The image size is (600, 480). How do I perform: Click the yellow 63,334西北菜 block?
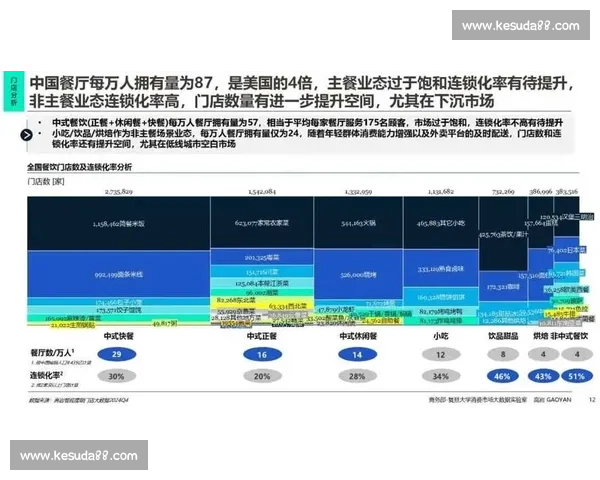click(x=288, y=306)
